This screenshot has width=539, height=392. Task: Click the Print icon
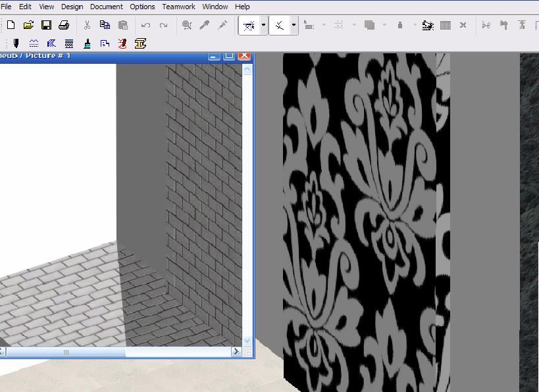(64, 25)
